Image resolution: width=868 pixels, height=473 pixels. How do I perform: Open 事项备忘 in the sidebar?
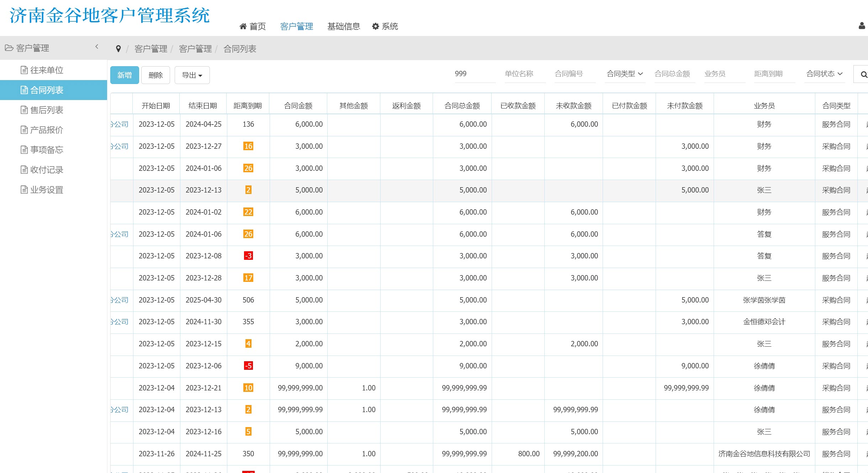pos(53,150)
